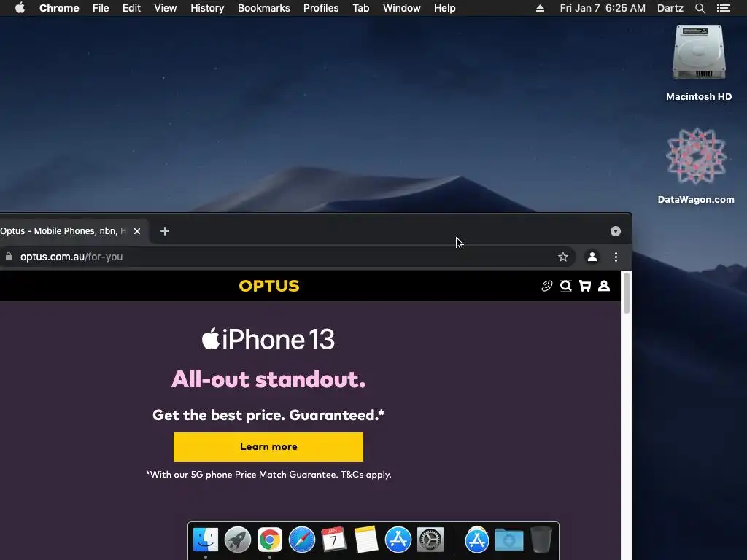
Task: Open Safari from the Dock
Action: pyautogui.click(x=301, y=540)
